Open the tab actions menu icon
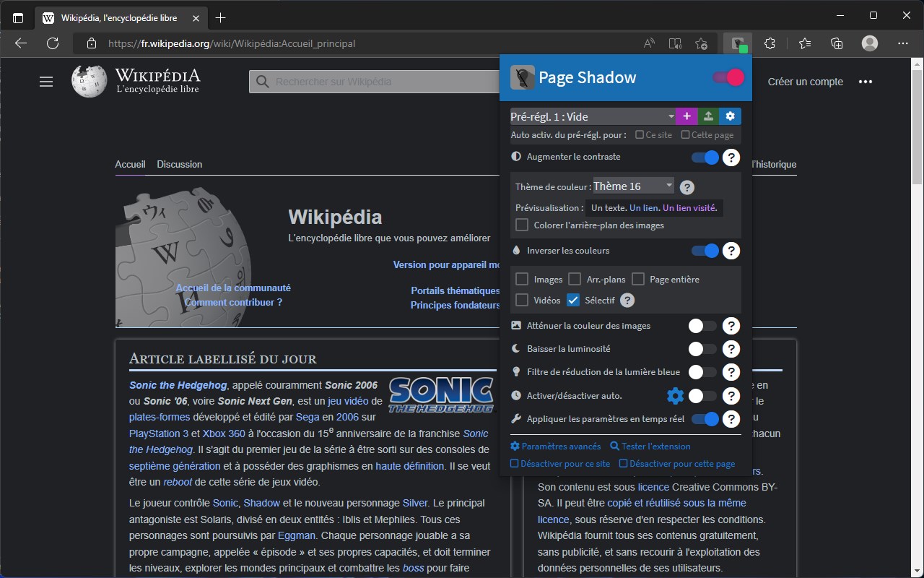The width and height of the screenshot is (924, 578). pyautogui.click(x=18, y=18)
